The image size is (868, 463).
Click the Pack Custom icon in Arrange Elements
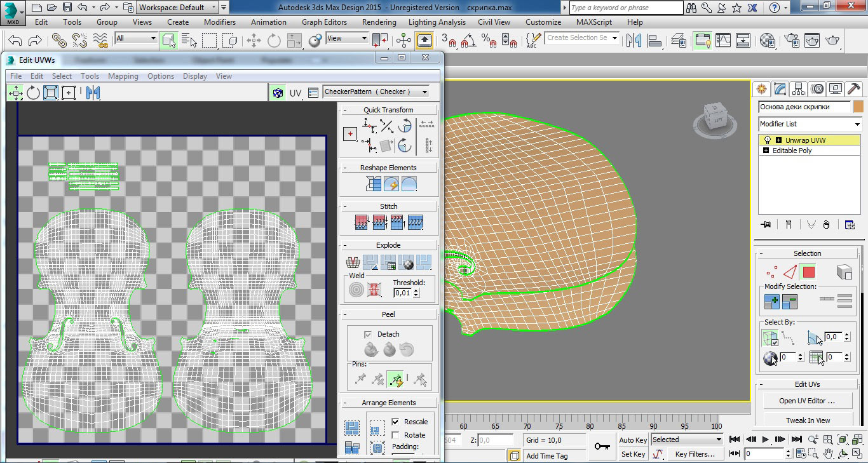[x=352, y=427]
